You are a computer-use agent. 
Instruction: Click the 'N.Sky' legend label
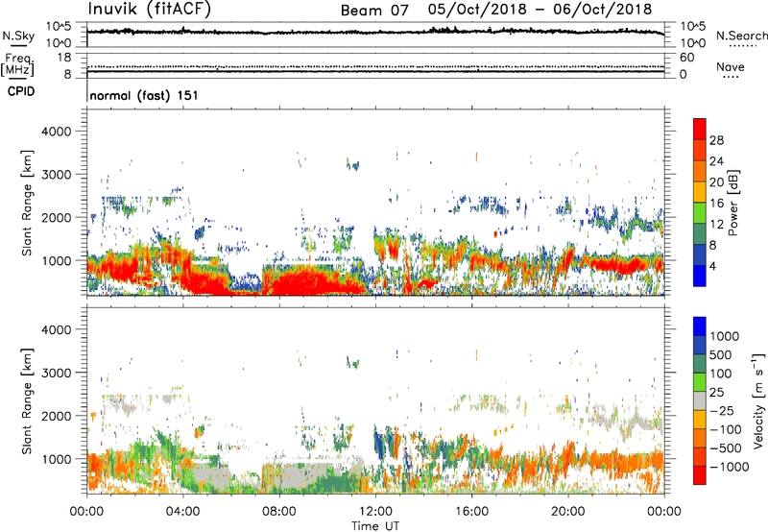coord(18,36)
